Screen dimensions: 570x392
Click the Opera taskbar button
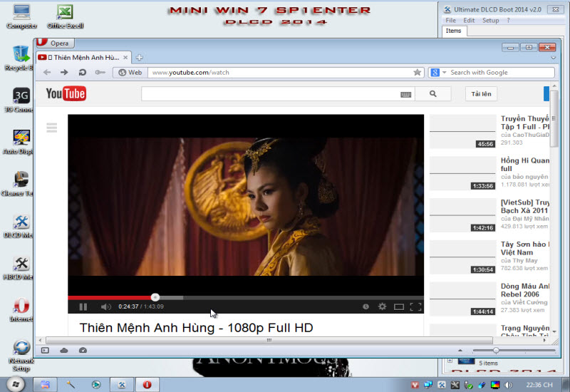[x=147, y=384]
